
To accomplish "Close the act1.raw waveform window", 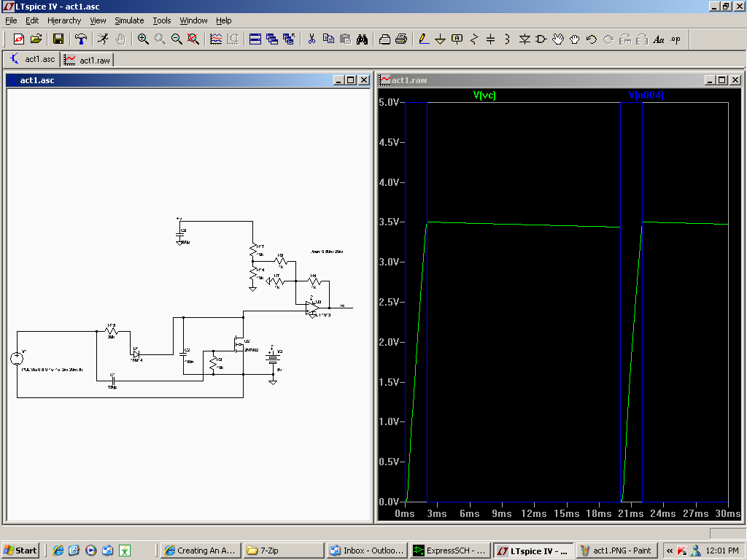I will [735, 80].
